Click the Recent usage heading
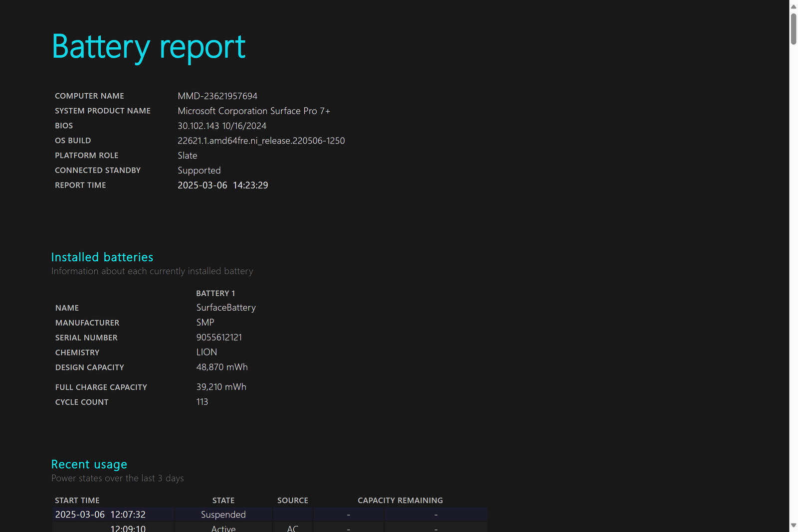Viewport: 798px width, 532px height. (89, 465)
